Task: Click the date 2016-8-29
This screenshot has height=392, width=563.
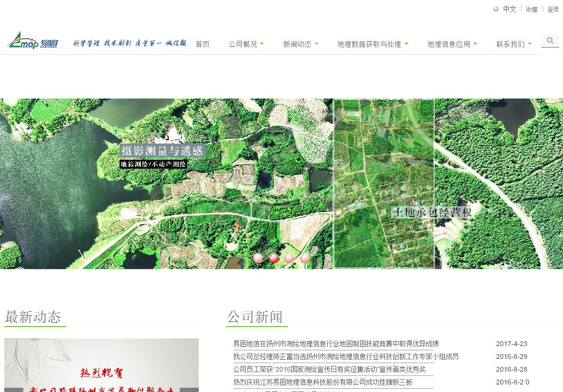Action: point(512,357)
